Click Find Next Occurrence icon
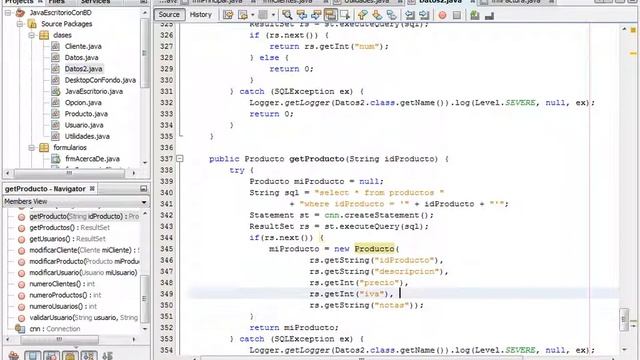Screen dimensions: 640x360 (316, 15)
